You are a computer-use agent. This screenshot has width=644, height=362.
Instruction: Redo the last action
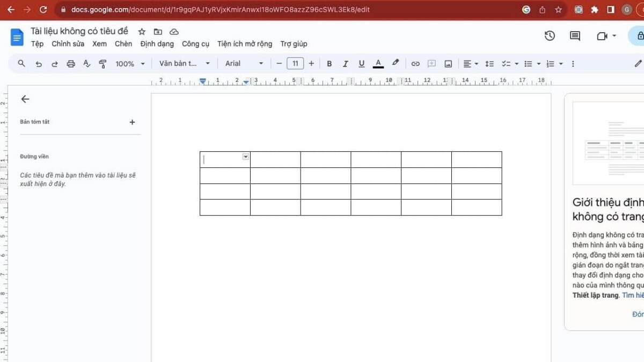coord(54,64)
